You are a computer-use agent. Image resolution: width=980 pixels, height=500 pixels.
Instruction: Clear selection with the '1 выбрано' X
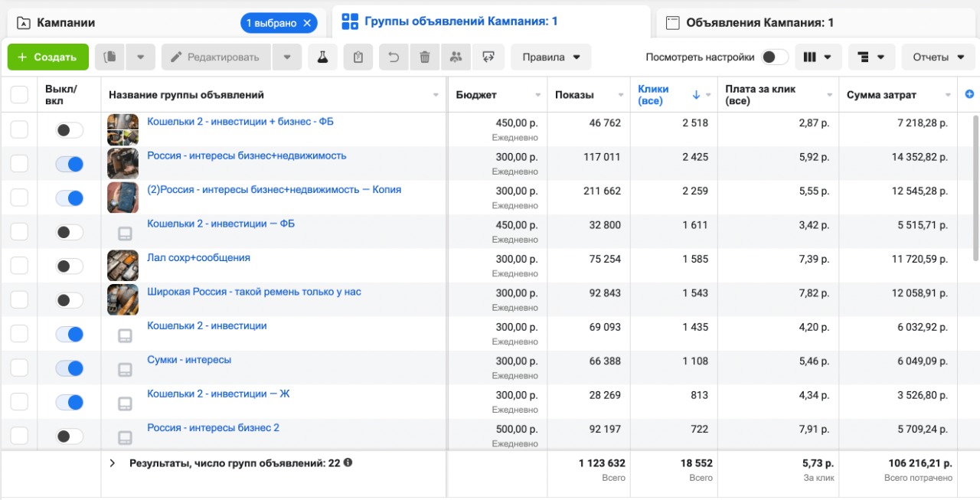tap(307, 23)
